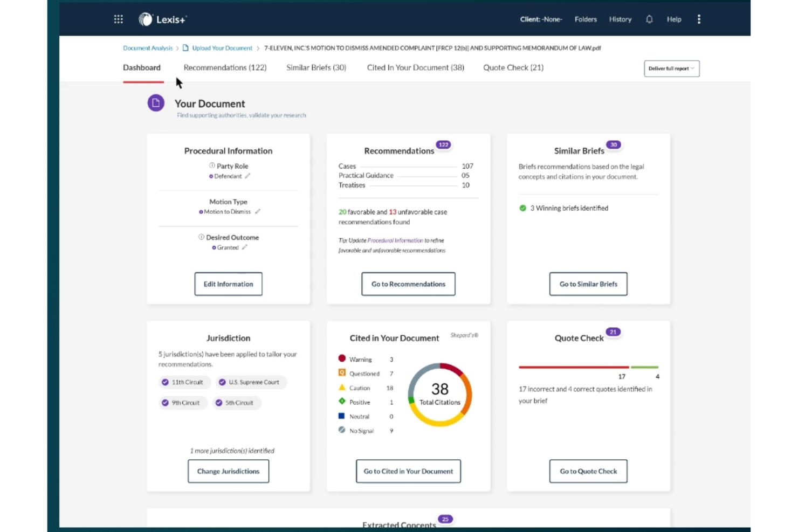Click the 7-ELEVEN motion file name breadcrumb
The image size is (798, 532).
tap(432, 48)
